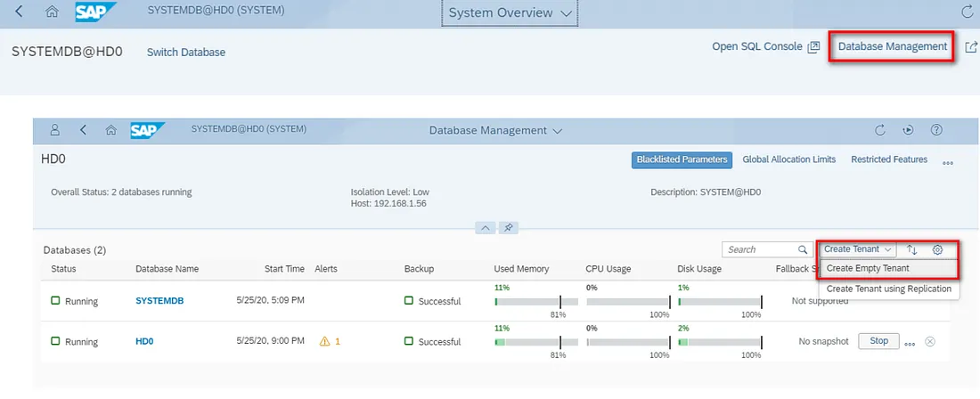Click the Isolation Level: Low text
980x399 pixels.
point(390,192)
